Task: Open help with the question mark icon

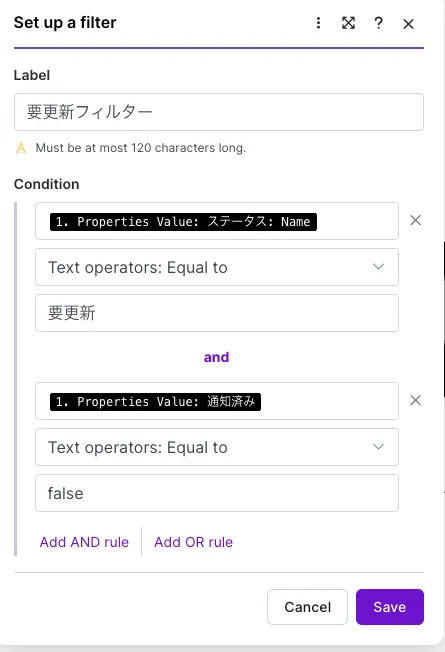Action: [x=378, y=23]
